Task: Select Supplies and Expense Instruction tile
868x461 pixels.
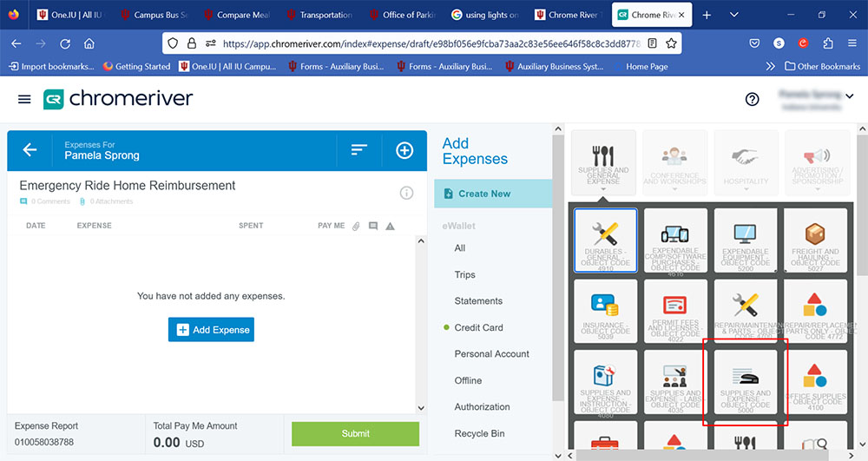Action: click(x=605, y=382)
